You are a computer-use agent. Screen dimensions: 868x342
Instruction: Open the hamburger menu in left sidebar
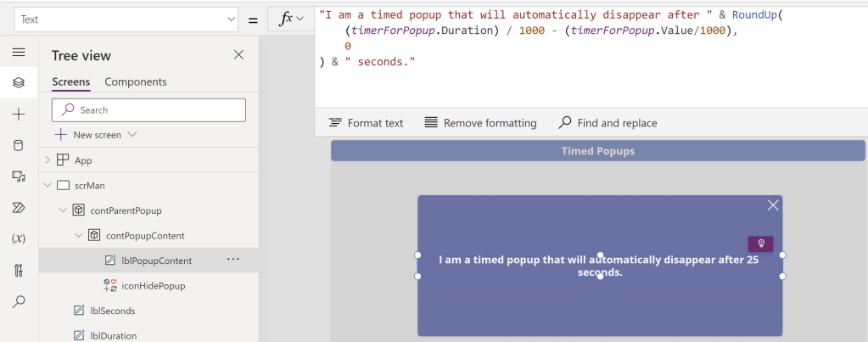click(19, 53)
